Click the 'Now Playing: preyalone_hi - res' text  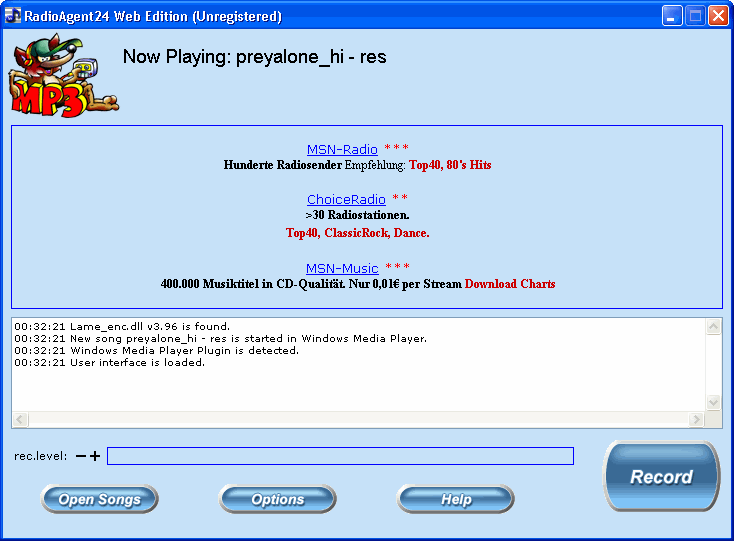coord(255,57)
